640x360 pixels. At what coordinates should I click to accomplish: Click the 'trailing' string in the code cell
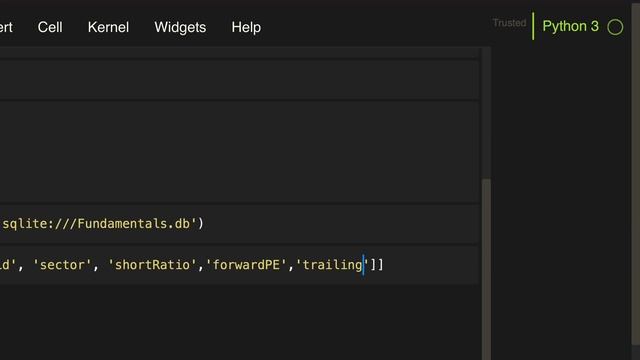[332, 265]
